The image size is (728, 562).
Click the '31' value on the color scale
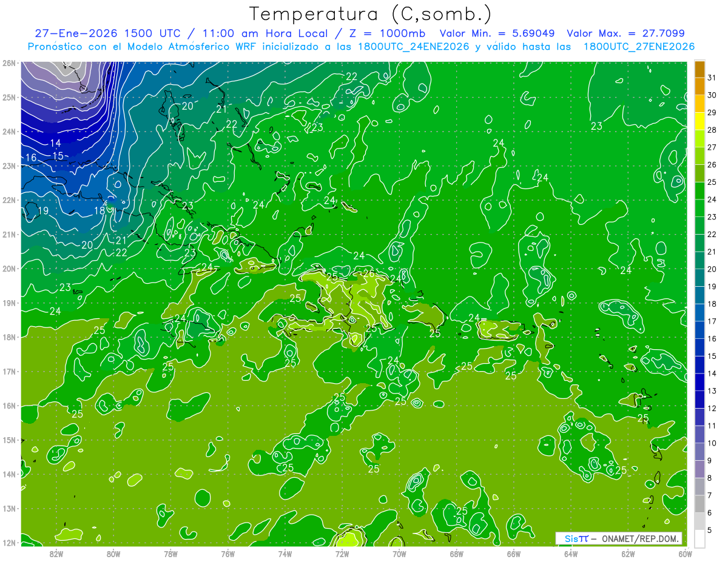point(712,78)
